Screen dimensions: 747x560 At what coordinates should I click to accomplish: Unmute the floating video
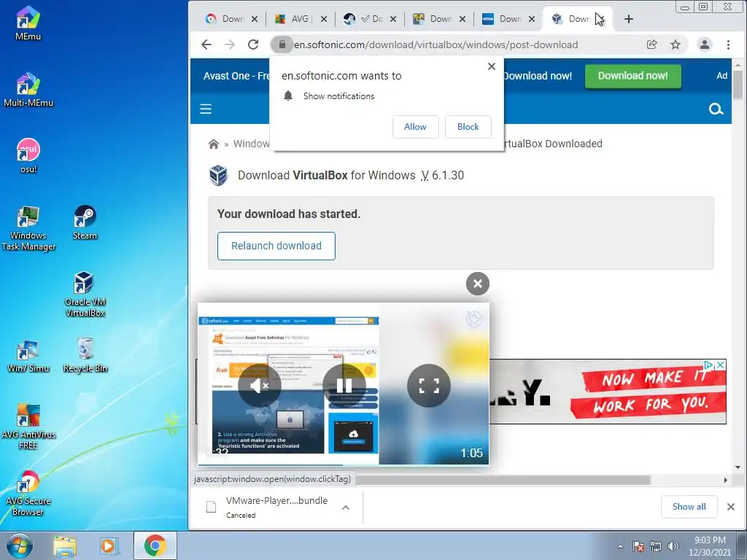click(x=259, y=385)
